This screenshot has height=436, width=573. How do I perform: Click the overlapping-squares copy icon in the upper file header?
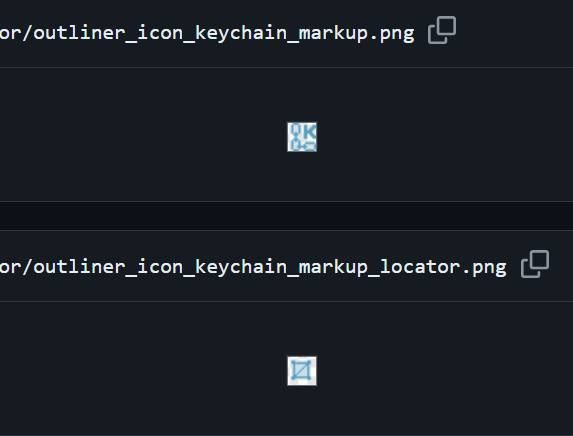click(442, 30)
